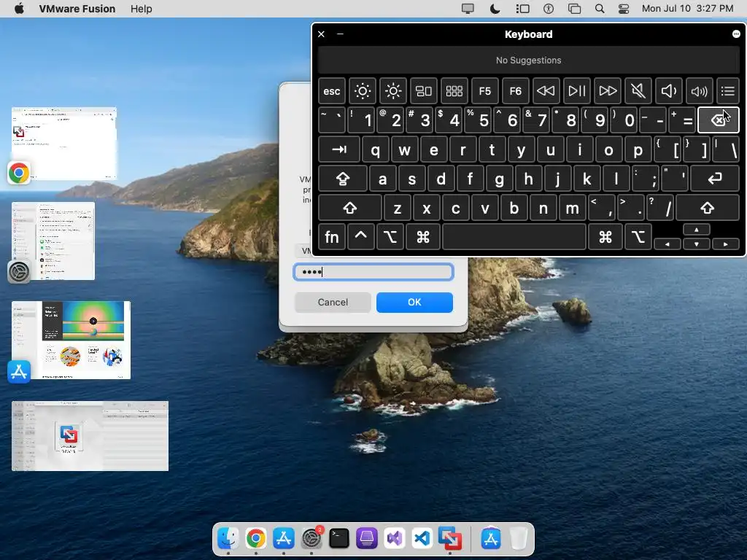The height and width of the screenshot is (560, 747).
Task: Toggle the control caret key
Action: [360, 237]
